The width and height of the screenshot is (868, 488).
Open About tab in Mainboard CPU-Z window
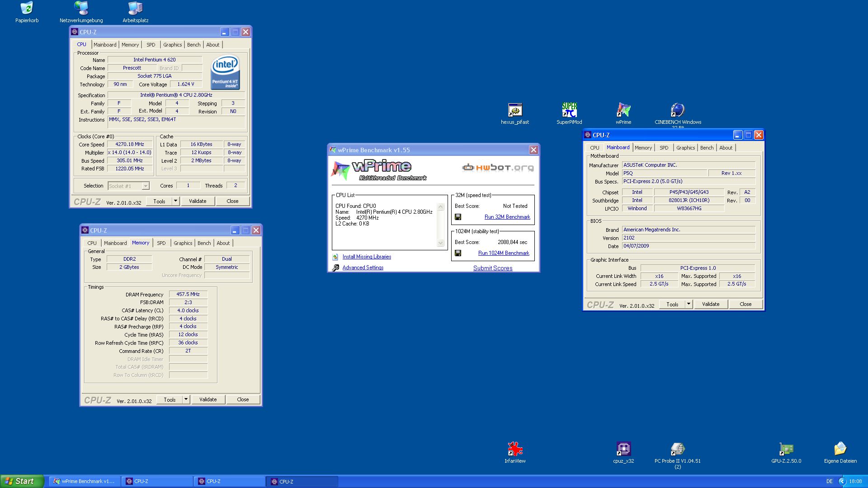tap(726, 148)
